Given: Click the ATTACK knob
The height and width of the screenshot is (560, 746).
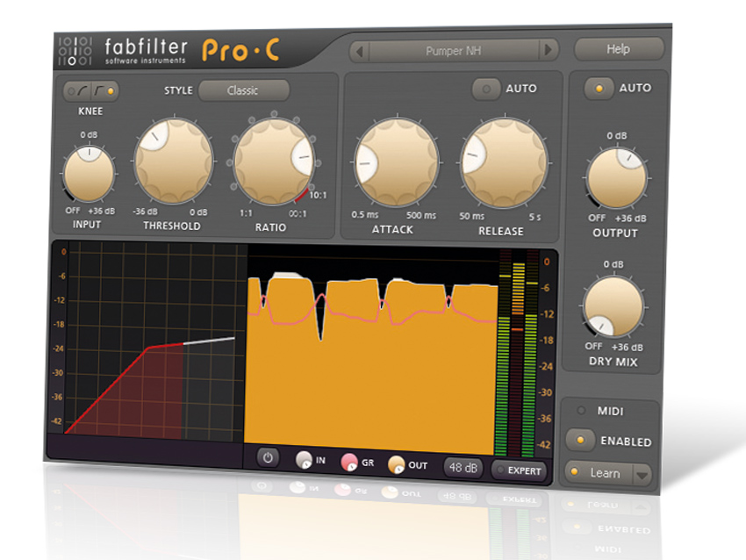Looking at the screenshot, I should pos(397,162).
